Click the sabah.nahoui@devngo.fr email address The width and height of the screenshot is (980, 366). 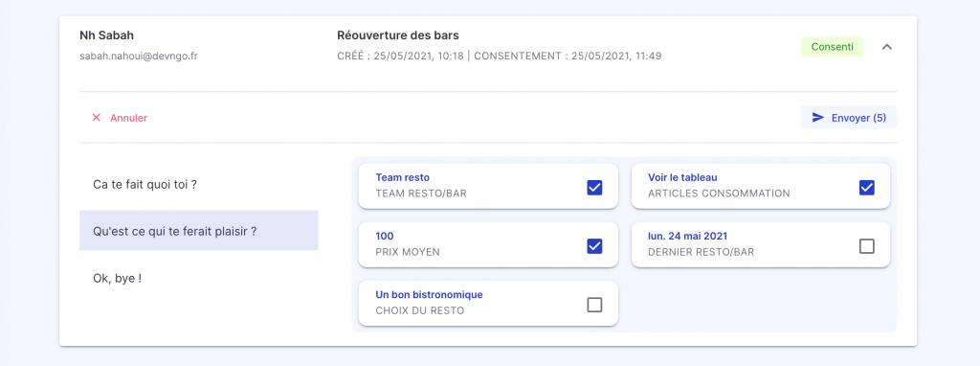coord(139,56)
